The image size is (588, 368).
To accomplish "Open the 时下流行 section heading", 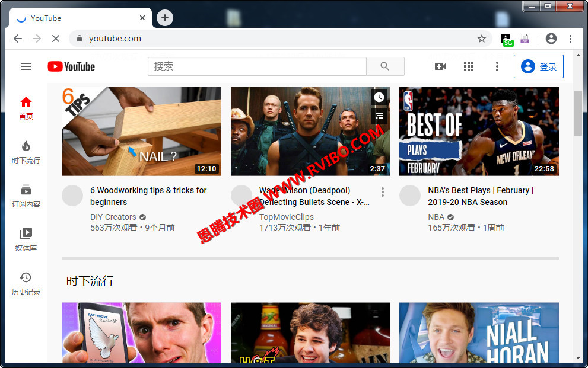I will (x=90, y=281).
